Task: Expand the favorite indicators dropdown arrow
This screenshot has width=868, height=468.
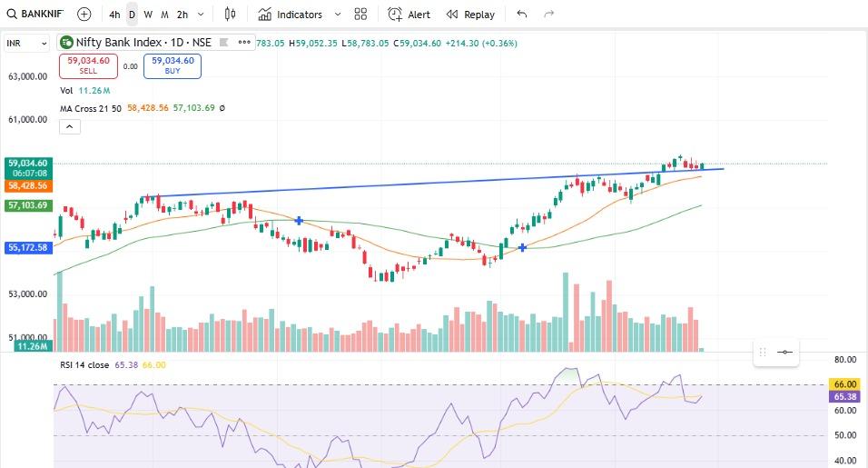Action: (338, 15)
